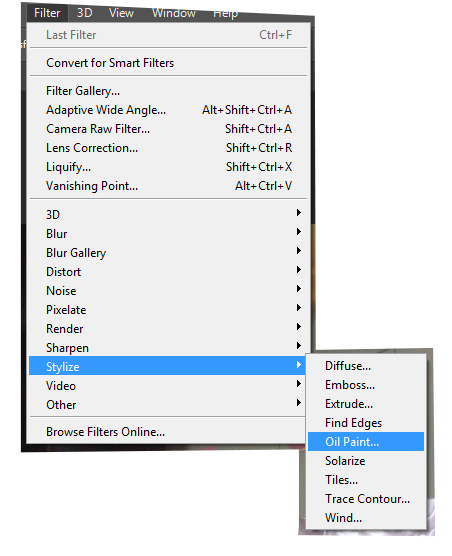Open the Window menu
This screenshot has height=556, width=452.
(174, 13)
